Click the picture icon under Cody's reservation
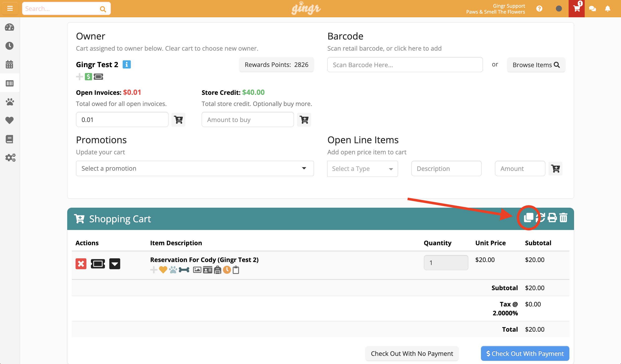The width and height of the screenshot is (621, 364). click(197, 270)
